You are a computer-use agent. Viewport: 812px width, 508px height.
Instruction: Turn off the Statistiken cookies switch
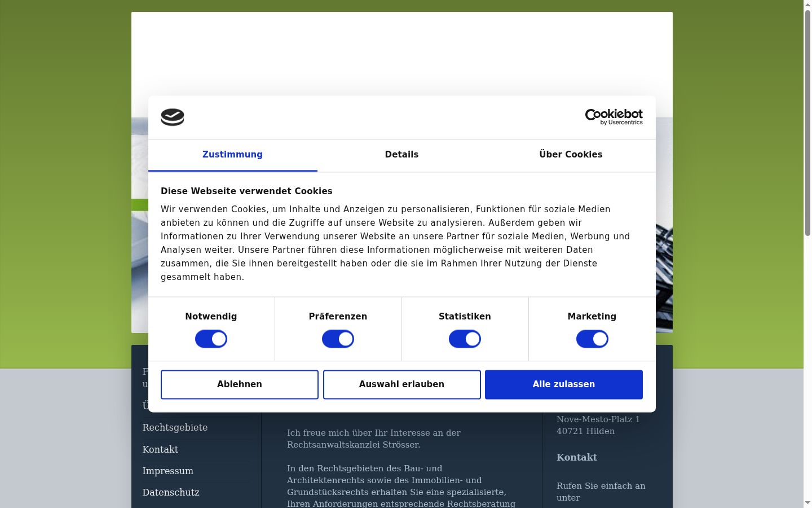pos(465,339)
